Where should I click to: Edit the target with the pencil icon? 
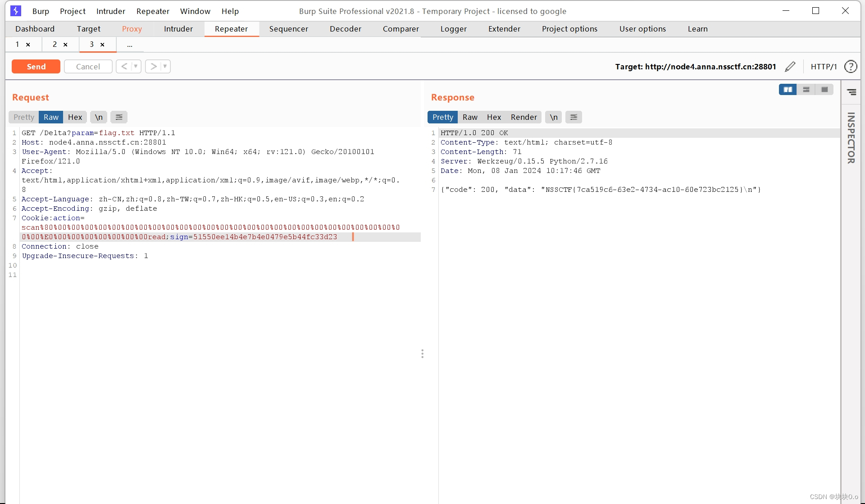(790, 67)
